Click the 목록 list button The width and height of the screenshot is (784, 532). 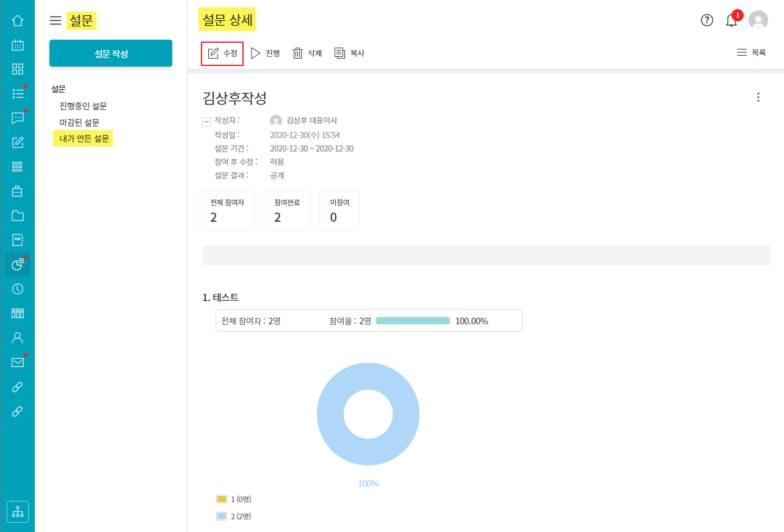(x=751, y=53)
